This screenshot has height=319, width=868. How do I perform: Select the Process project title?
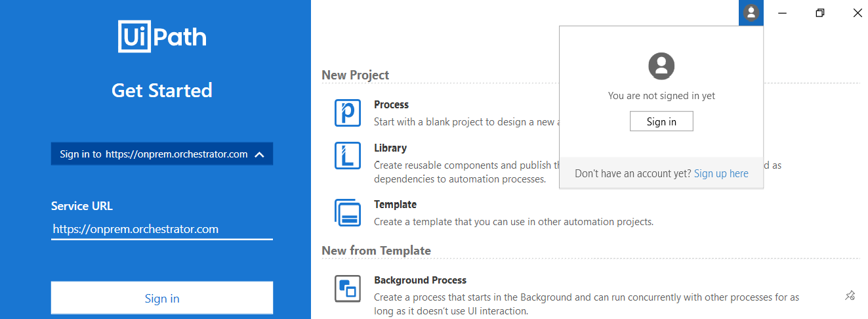[391, 104]
